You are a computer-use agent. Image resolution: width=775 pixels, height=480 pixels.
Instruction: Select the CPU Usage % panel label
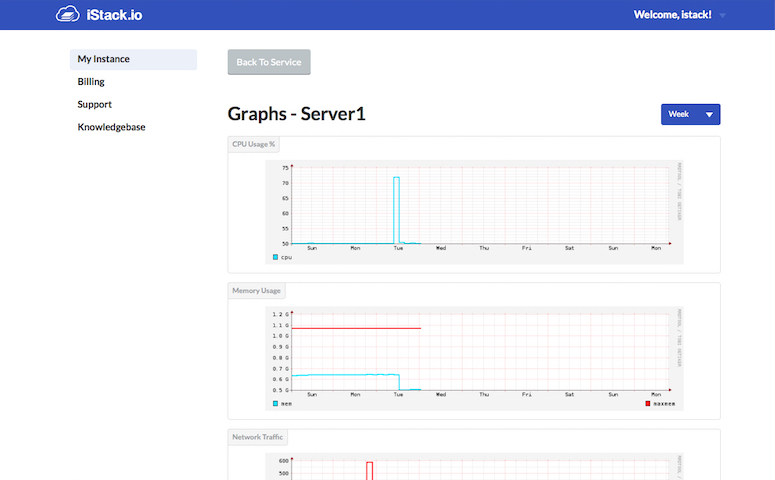point(254,144)
